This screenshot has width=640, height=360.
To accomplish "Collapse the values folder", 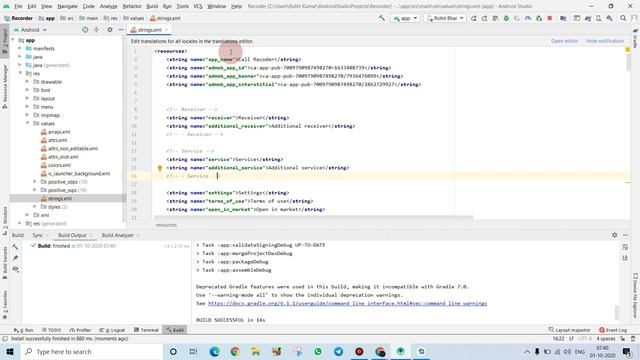I will click(27, 123).
